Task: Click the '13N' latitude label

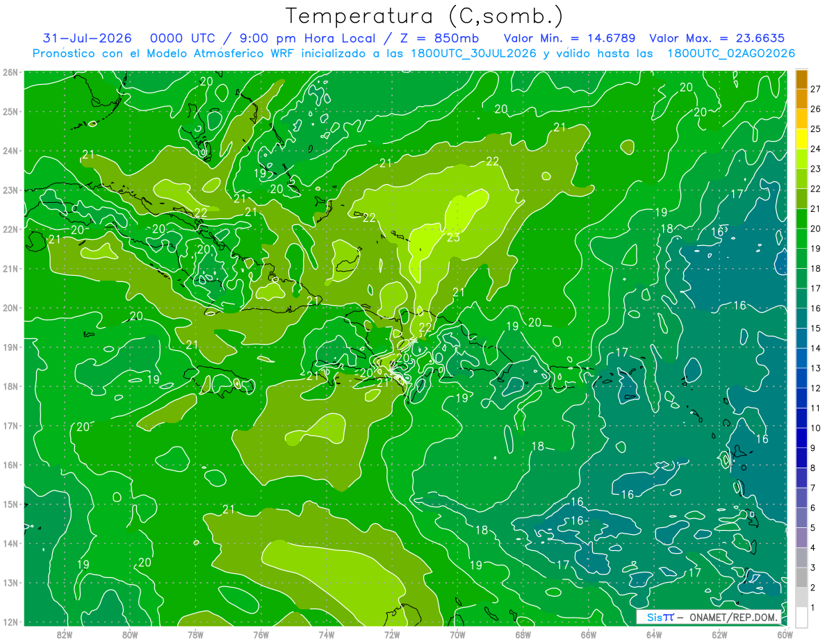Action: (x=10, y=582)
